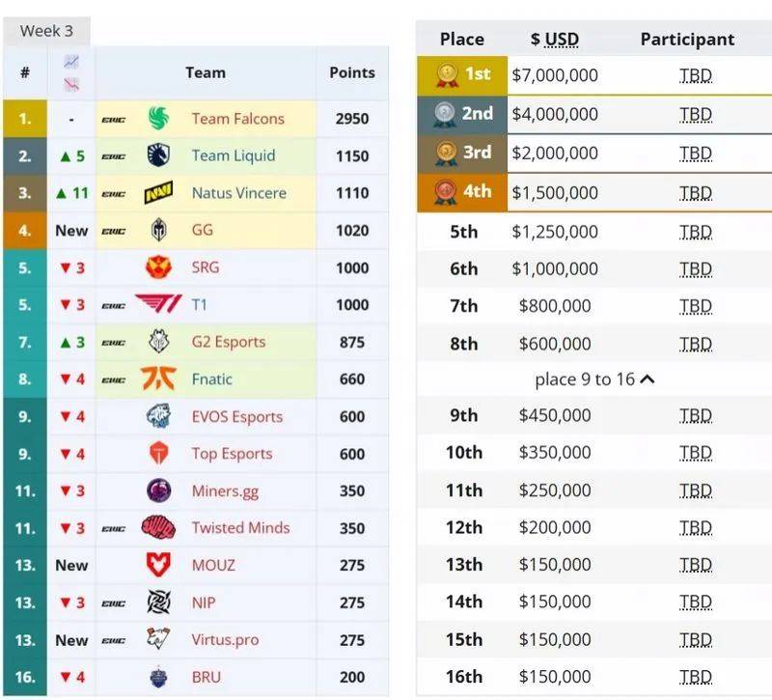Click the USD currency header link

(561, 40)
